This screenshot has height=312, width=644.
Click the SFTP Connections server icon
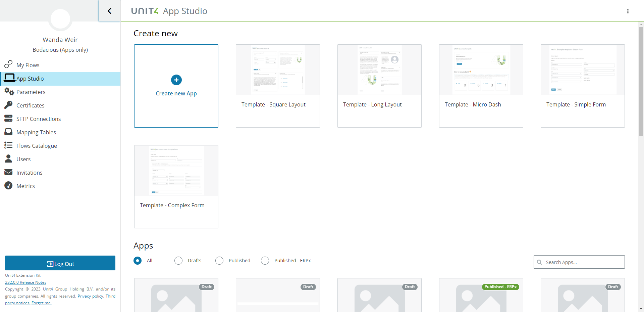coord(8,118)
